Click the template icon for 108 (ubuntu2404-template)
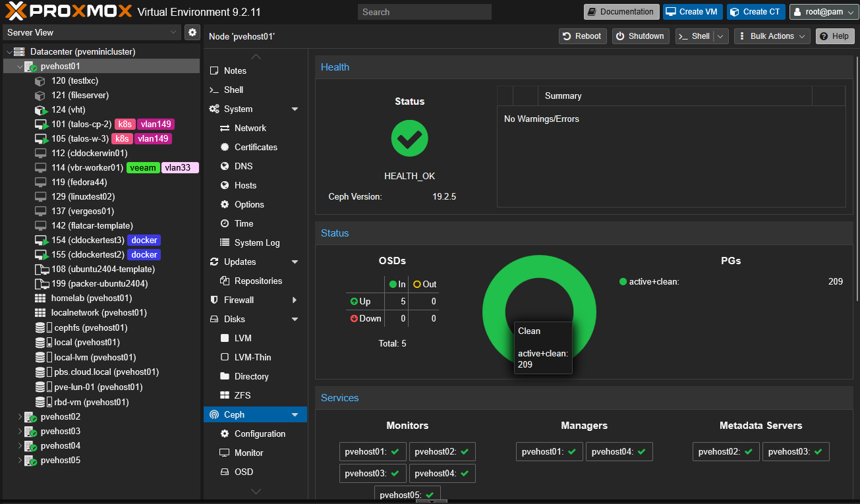The image size is (860, 504). point(41,269)
